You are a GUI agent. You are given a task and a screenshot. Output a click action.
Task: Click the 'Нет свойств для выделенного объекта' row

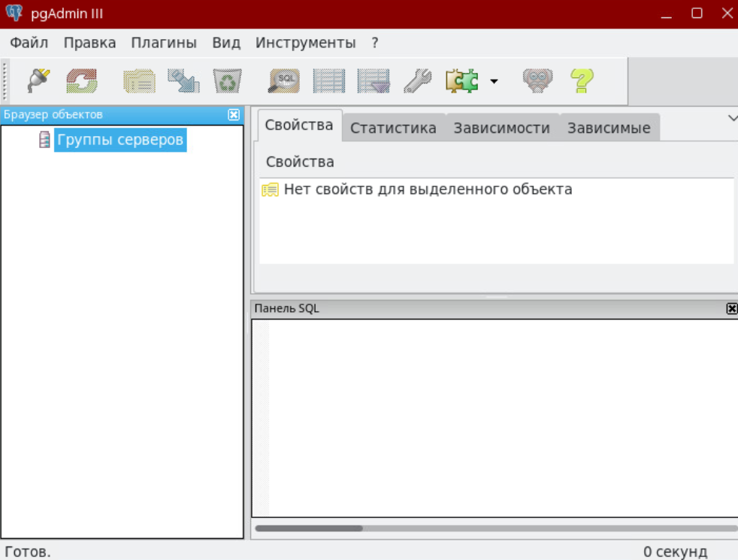point(497,189)
